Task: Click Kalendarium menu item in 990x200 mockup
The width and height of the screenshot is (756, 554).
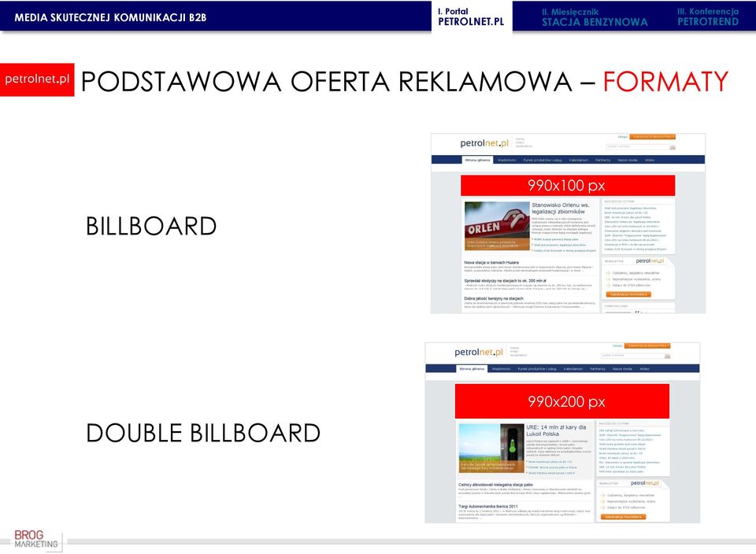Action: [x=573, y=368]
